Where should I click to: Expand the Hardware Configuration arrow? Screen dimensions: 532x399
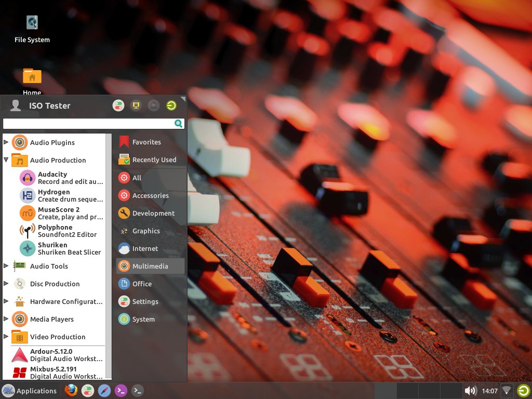pos(6,301)
